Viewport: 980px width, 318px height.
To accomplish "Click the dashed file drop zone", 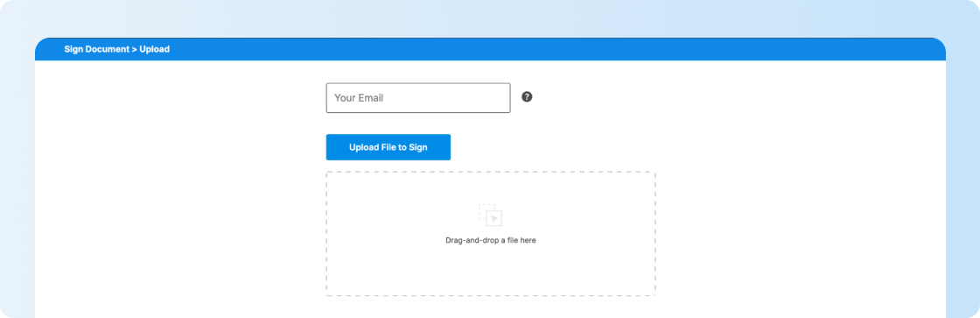I will pos(491,234).
